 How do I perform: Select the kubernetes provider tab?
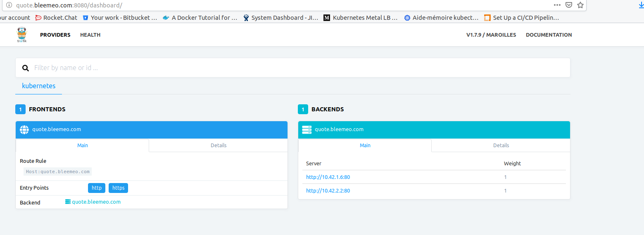pos(39,86)
